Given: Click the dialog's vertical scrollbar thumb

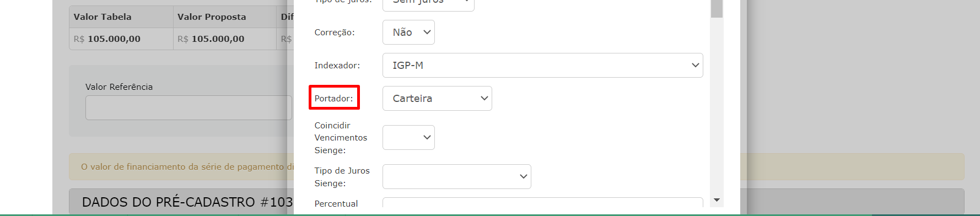Looking at the screenshot, I should [x=717, y=8].
